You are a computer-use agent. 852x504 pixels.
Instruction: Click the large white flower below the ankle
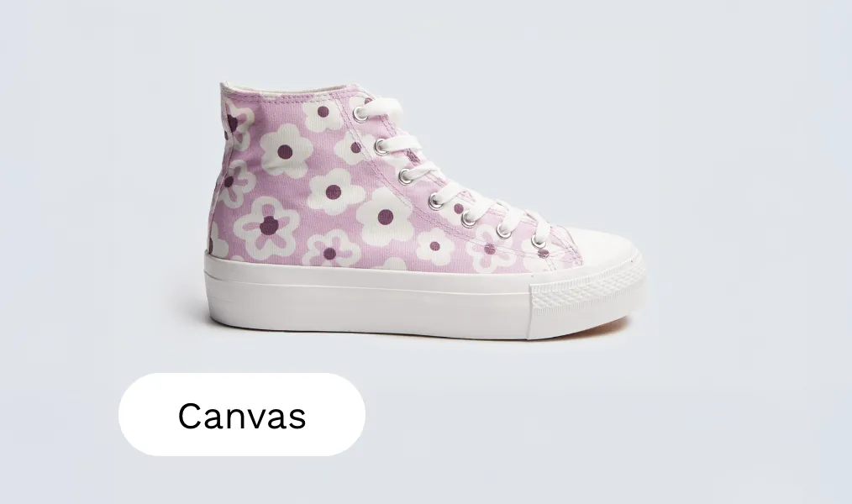click(x=287, y=151)
